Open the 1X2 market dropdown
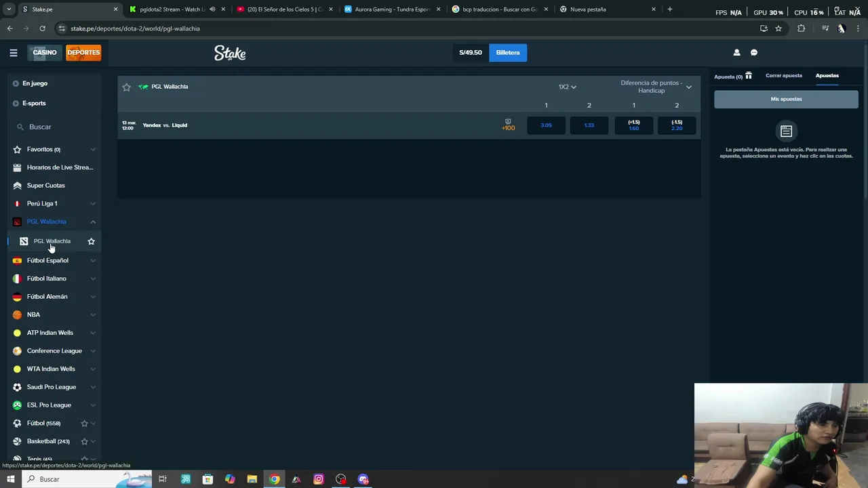The width and height of the screenshot is (868, 488). tap(567, 87)
